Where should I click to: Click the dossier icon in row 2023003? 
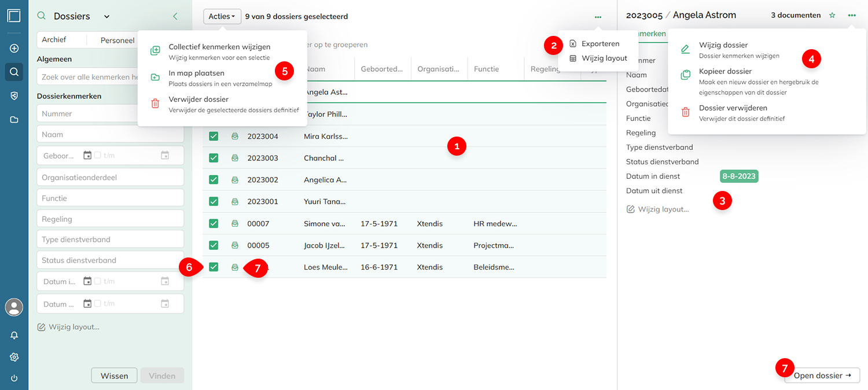point(235,158)
